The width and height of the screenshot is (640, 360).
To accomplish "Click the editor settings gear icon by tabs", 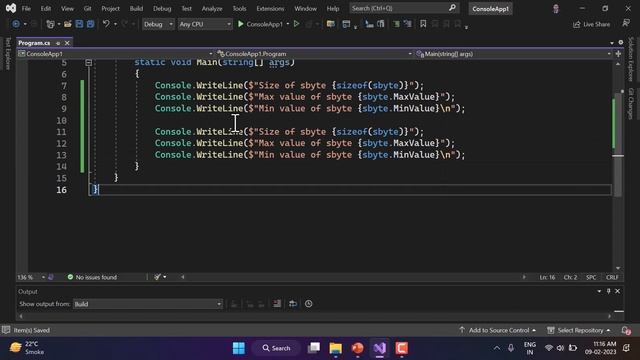I will coord(621,42).
